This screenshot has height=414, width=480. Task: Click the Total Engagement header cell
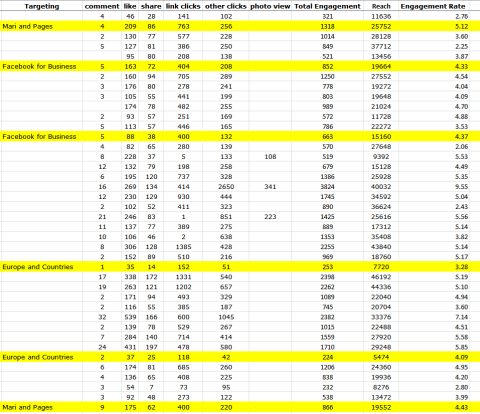point(327,6)
